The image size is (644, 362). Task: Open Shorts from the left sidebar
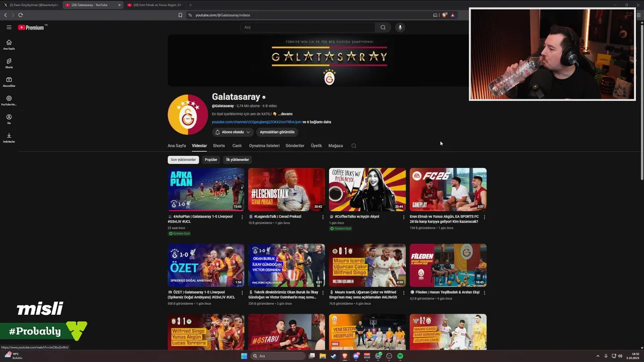[9, 63]
